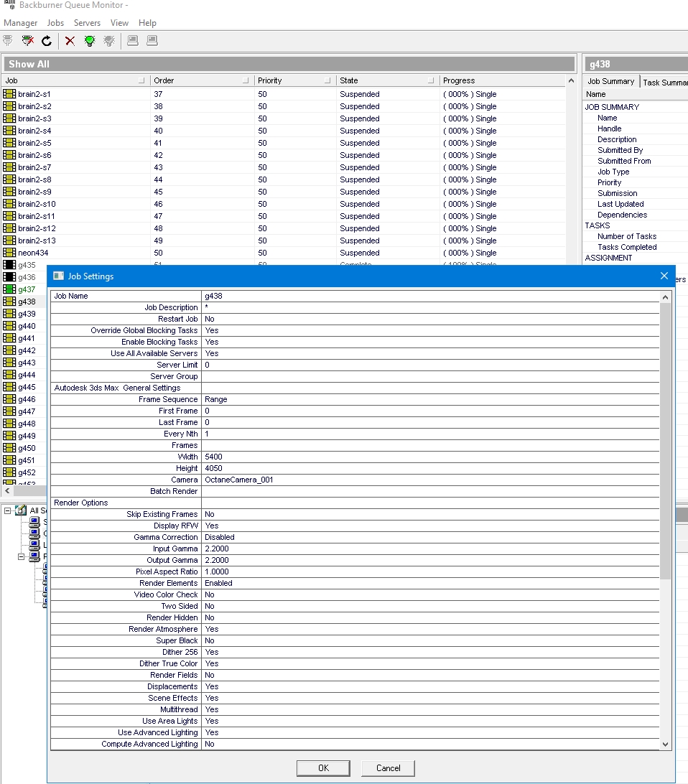Viewport: 688px width, 784px height.
Task: Click the job icon beside g438
Action: tap(9, 302)
